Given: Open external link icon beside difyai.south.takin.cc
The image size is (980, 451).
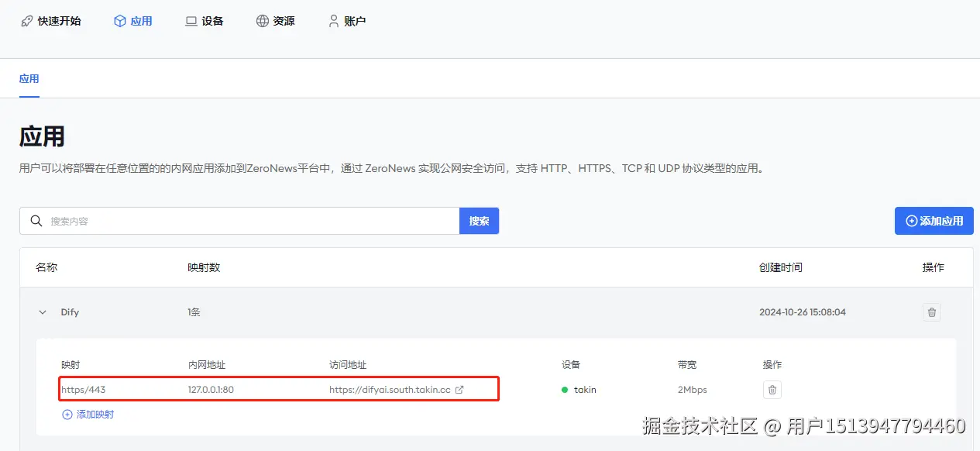Looking at the screenshot, I should (x=459, y=390).
